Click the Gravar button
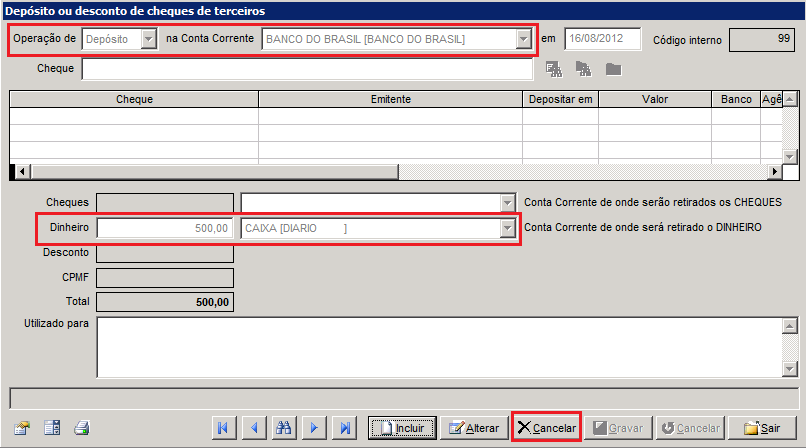The image size is (806, 448). pyautogui.click(x=618, y=427)
